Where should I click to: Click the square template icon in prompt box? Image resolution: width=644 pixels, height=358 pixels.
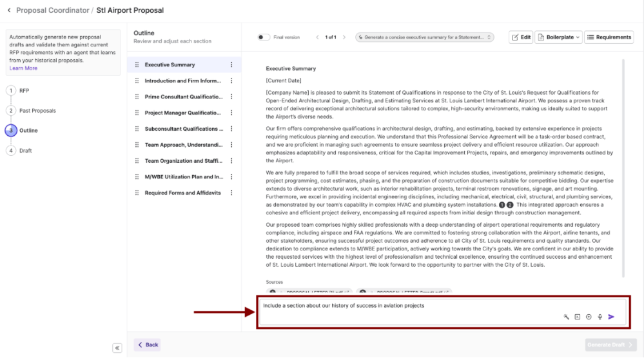[578, 317]
